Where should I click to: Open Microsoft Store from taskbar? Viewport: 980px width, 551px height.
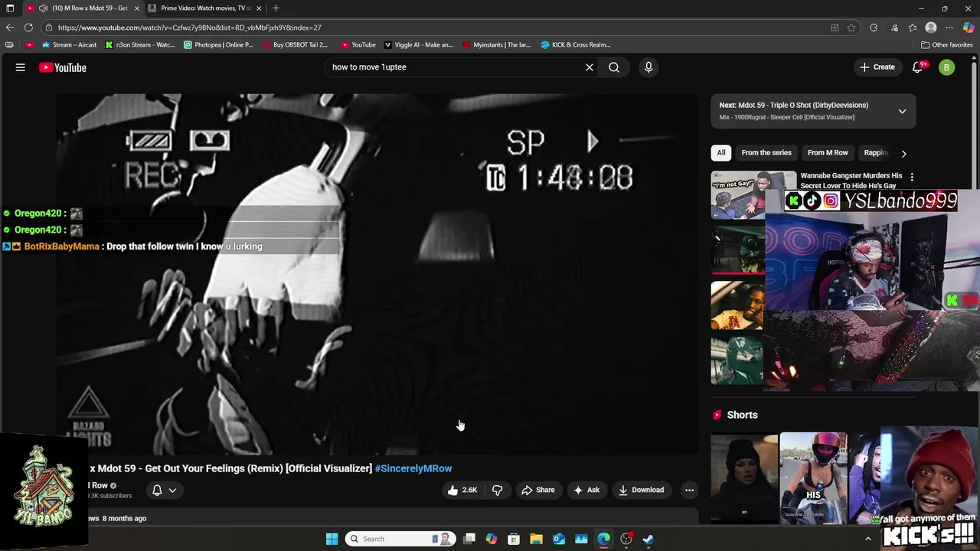pyautogui.click(x=514, y=539)
